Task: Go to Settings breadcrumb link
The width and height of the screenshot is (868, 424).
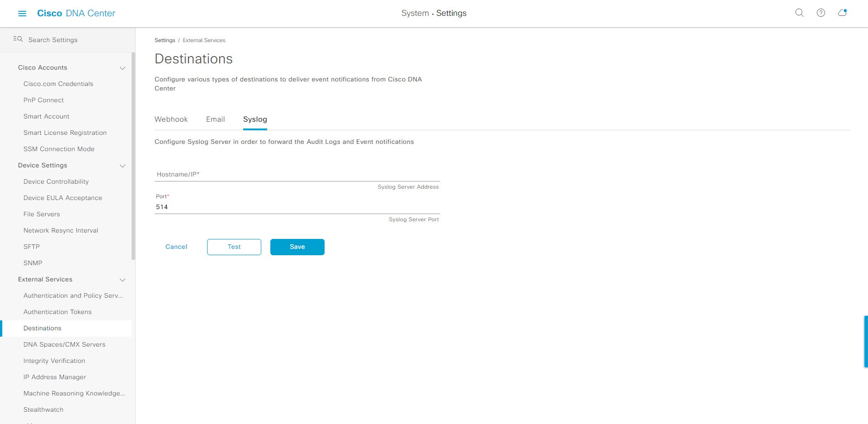Action: [x=165, y=40]
